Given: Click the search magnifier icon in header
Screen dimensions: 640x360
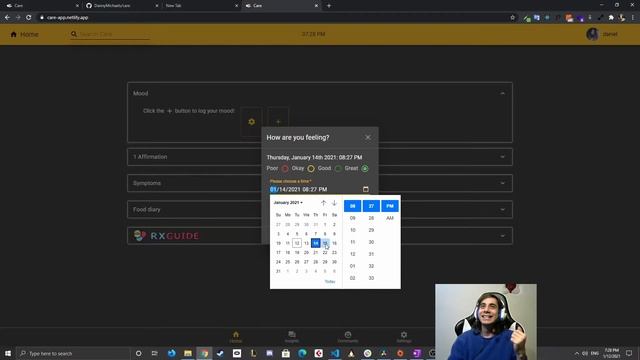Looking at the screenshot, I should [74, 34].
